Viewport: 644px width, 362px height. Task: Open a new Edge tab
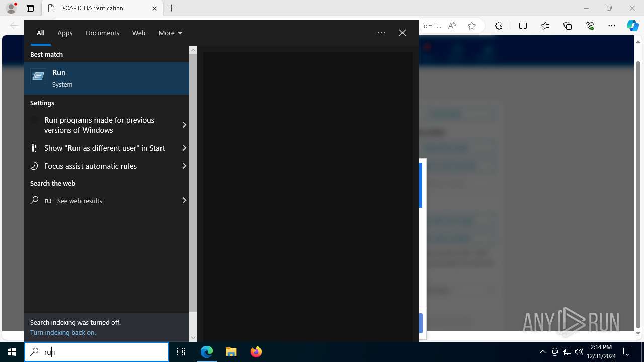click(x=172, y=8)
